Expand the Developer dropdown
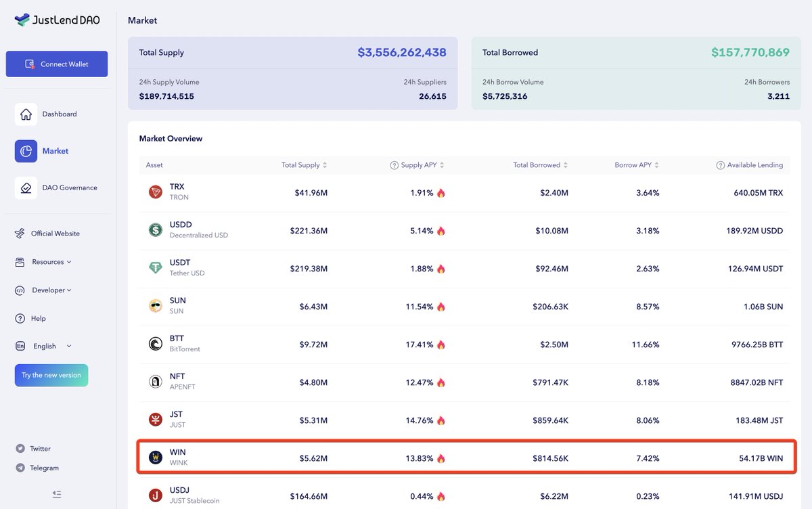The image size is (812, 509). click(x=51, y=290)
